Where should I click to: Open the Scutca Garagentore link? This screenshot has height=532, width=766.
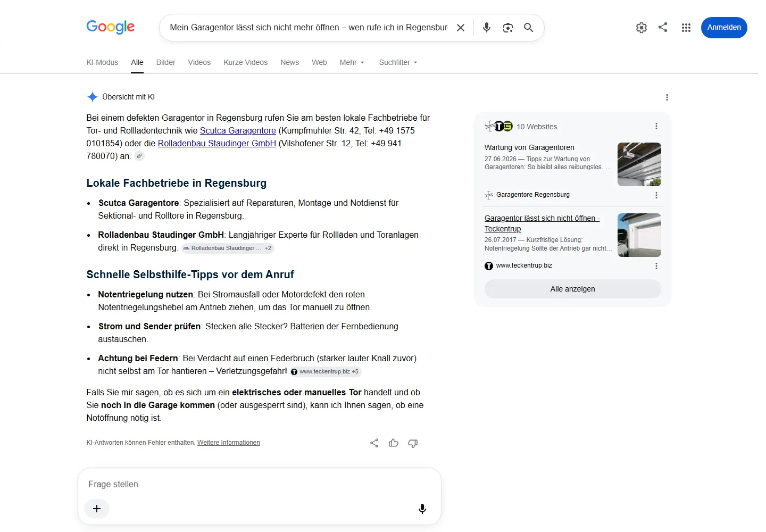click(238, 130)
